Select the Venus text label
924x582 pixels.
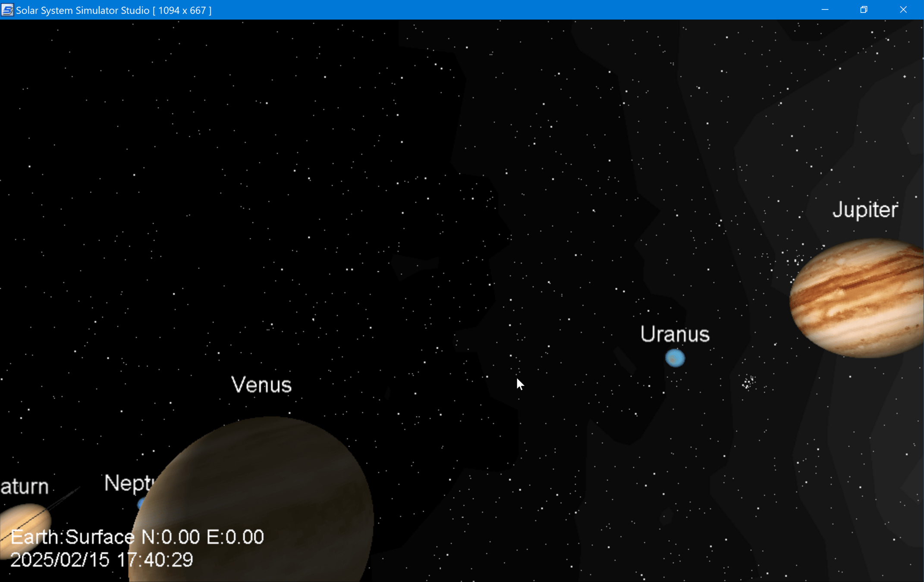261,385
